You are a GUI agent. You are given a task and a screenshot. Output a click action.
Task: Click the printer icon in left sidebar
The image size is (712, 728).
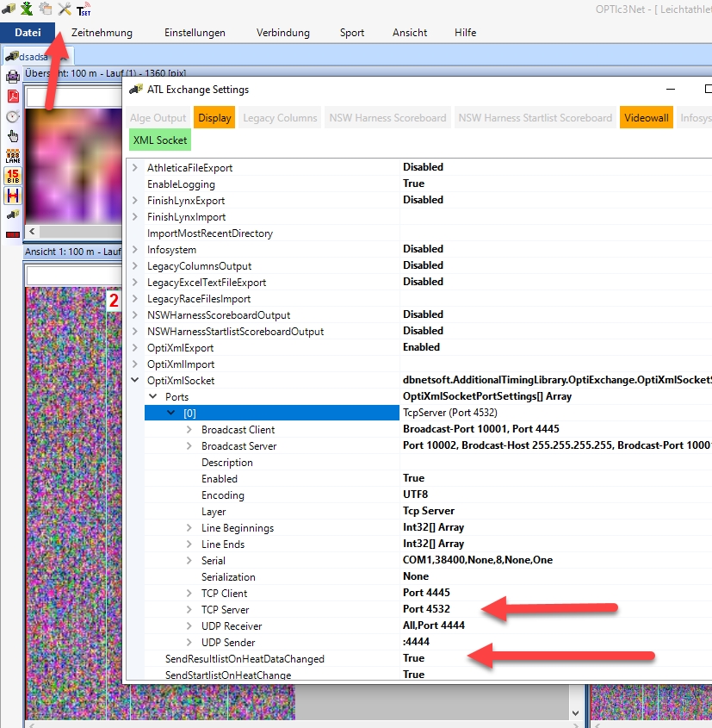[x=13, y=76]
